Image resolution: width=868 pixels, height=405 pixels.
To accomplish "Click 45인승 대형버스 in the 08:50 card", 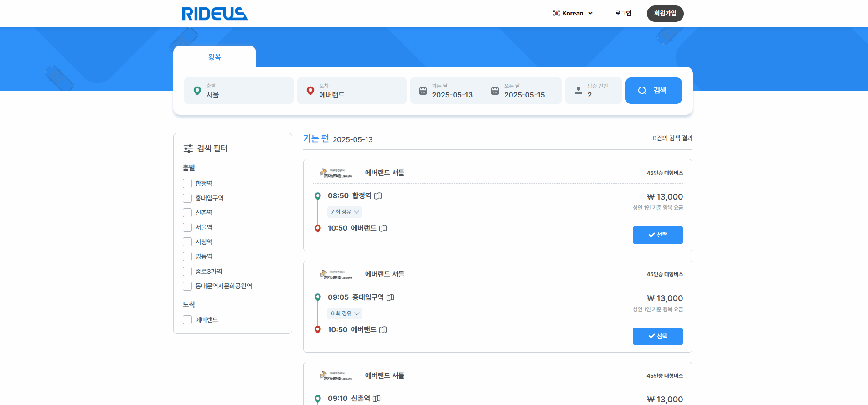I will coord(665,173).
